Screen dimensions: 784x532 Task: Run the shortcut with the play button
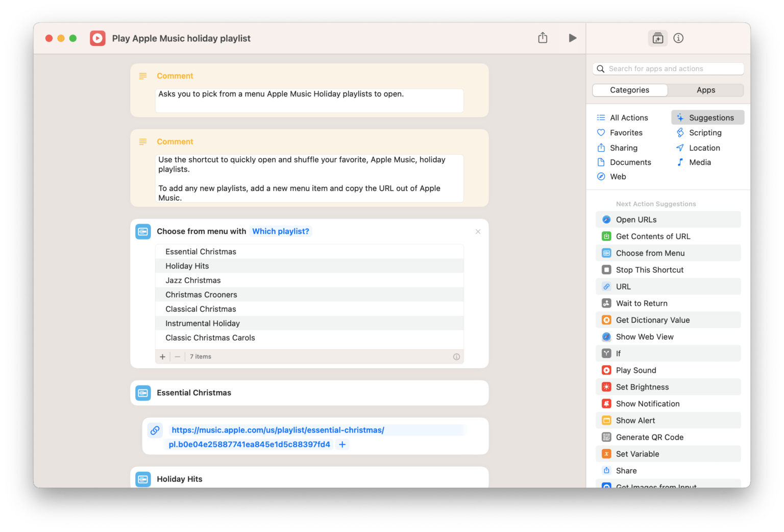coord(572,38)
